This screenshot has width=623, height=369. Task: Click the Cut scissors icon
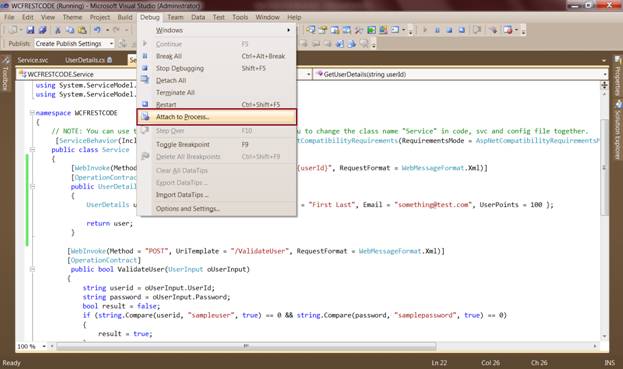pos(58,30)
